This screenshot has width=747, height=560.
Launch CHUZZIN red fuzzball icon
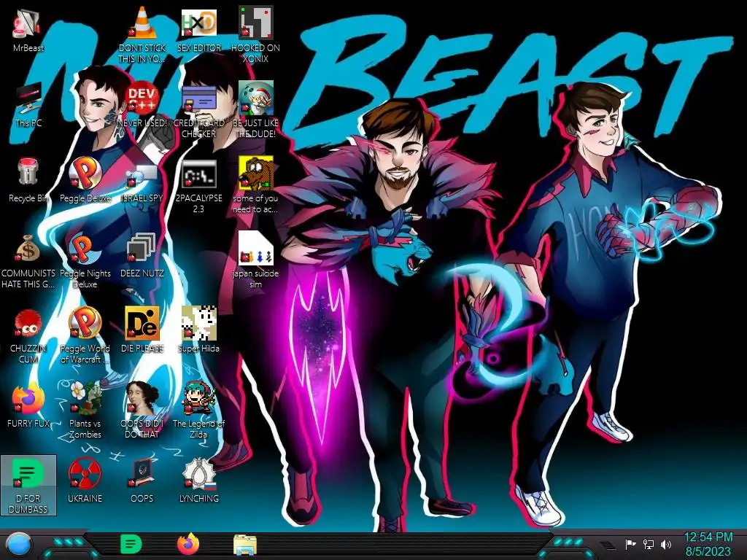point(28,324)
